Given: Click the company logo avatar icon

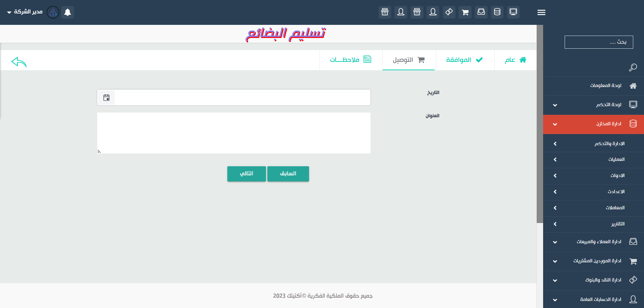Looking at the screenshot, I should (x=53, y=12).
